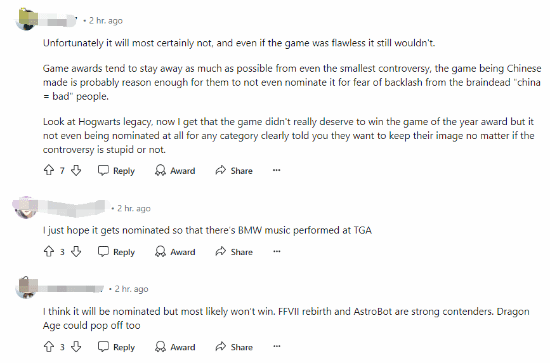The width and height of the screenshot is (550, 363).
Task: Reply to the Game awards controversy comment
Action: coord(116,170)
